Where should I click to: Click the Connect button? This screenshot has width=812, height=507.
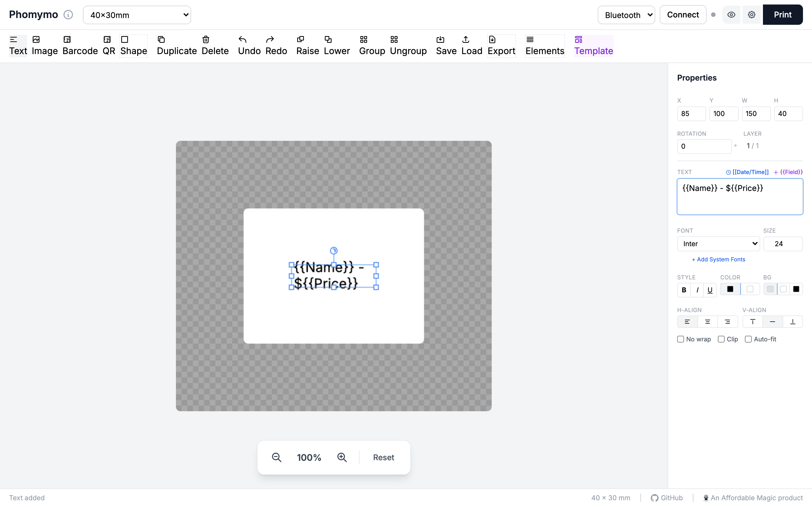tap(683, 15)
